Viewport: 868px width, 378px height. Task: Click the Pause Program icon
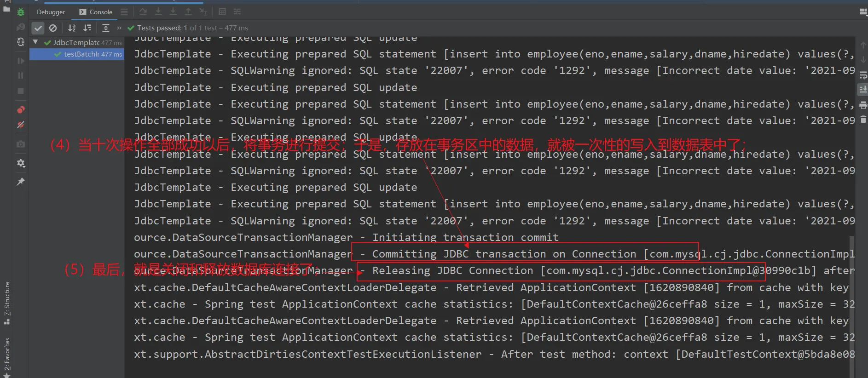pyautogui.click(x=21, y=75)
